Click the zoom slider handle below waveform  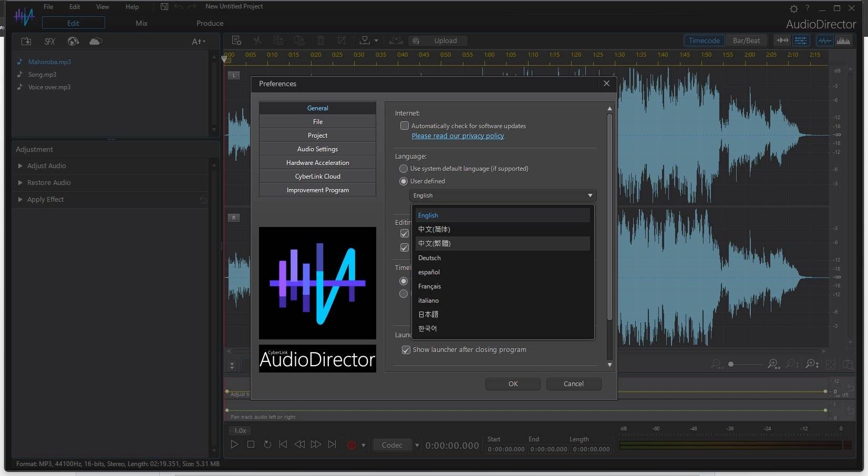pos(730,364)
